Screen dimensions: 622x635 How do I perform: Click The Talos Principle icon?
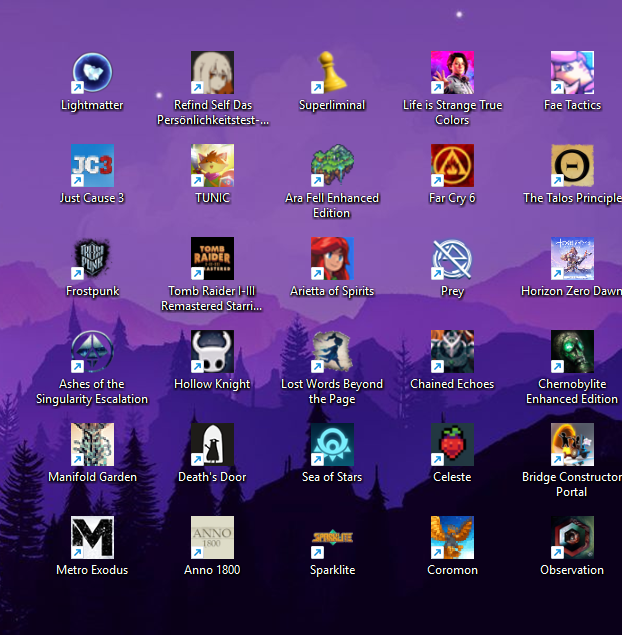tap(572, 166)
